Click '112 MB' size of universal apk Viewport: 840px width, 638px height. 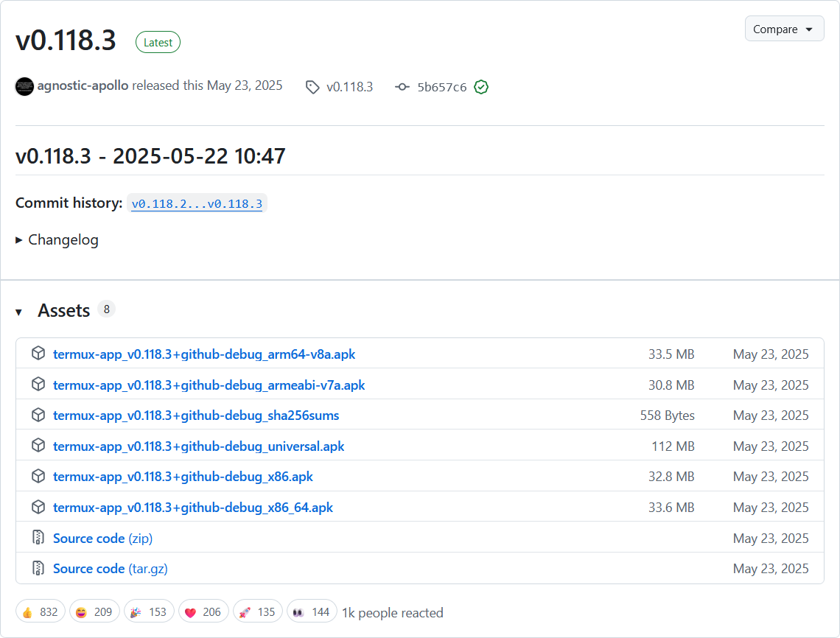coord(673,446)
